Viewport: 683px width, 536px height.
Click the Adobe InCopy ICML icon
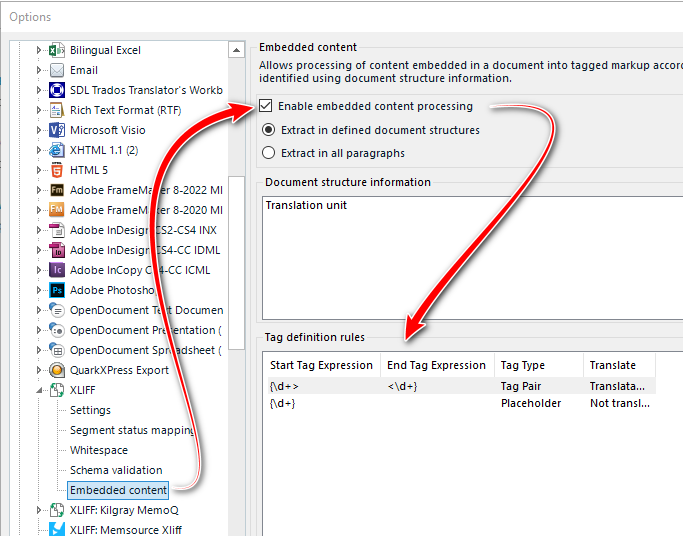57,270
